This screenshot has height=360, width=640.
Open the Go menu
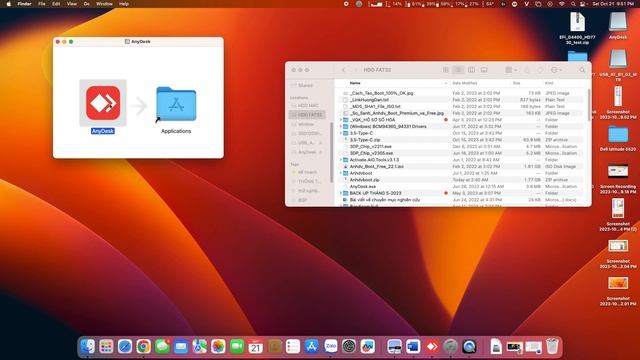(x=87, y=4)
